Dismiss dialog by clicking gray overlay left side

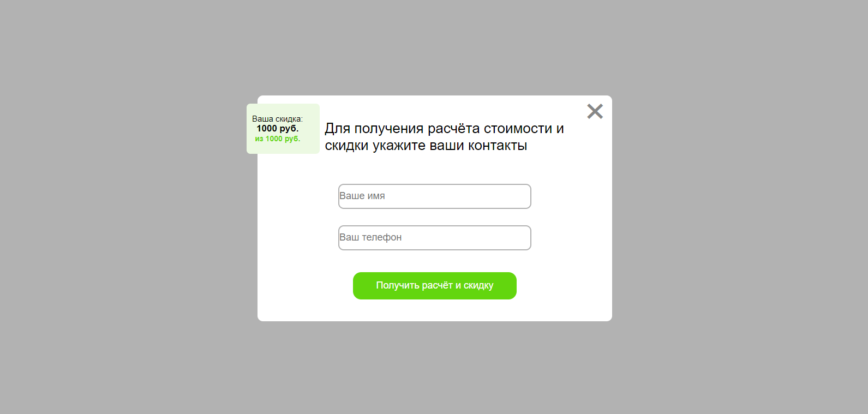pyautogui.click(x=125, y=207)
